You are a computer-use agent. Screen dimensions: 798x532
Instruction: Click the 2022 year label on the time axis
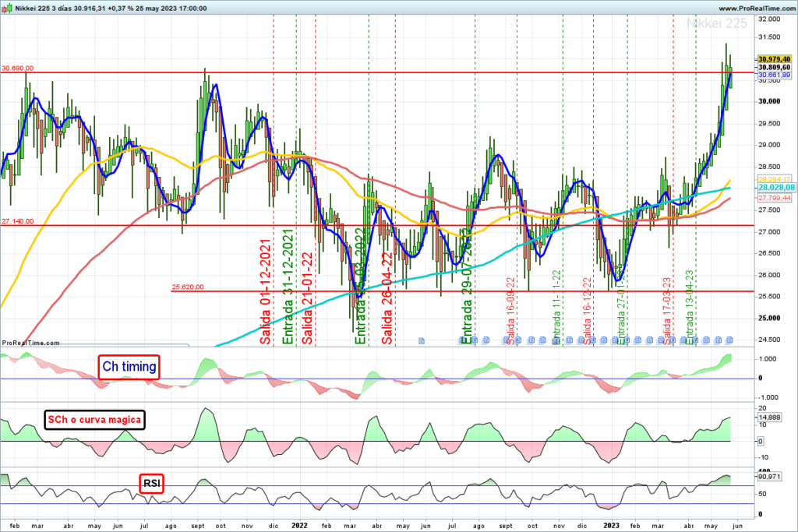(299, 526)
